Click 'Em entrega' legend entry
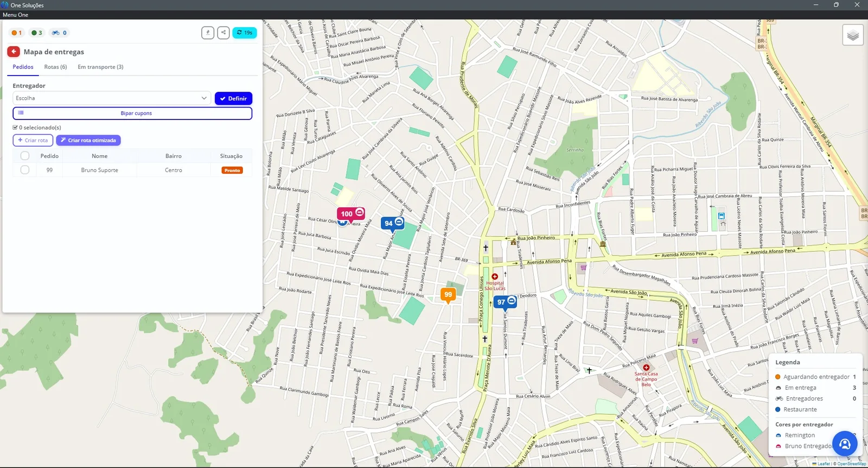This screenshot has width=868, height=468. (800, 388)
